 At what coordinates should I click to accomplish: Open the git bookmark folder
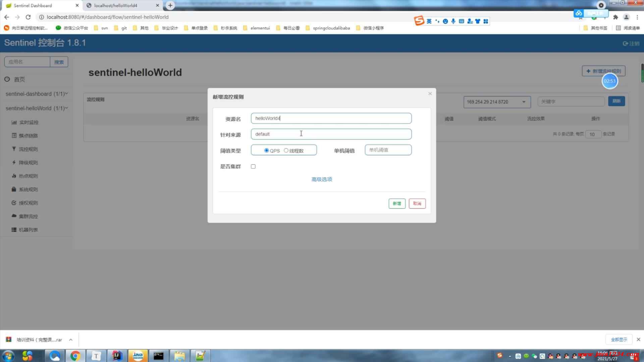(120, 28)
